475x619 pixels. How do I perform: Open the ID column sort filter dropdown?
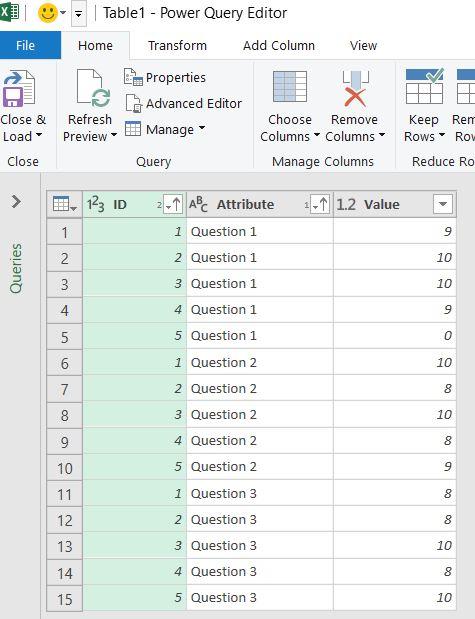[173, 204]
